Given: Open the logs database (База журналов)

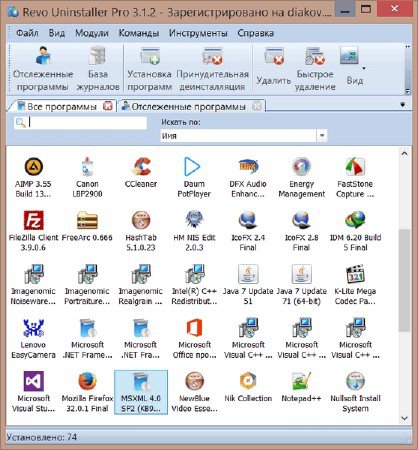Looking at the screenshot, I should (x=98, y=69).
